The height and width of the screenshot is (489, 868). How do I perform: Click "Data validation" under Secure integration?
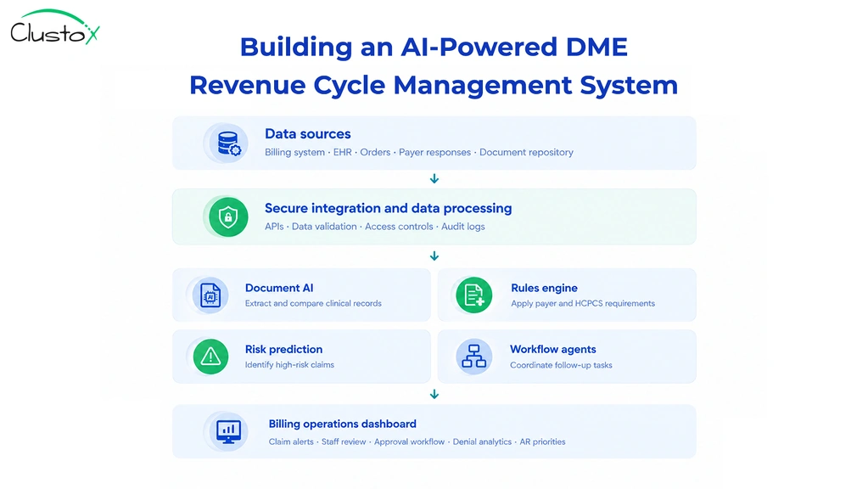[x=324, y=227]
